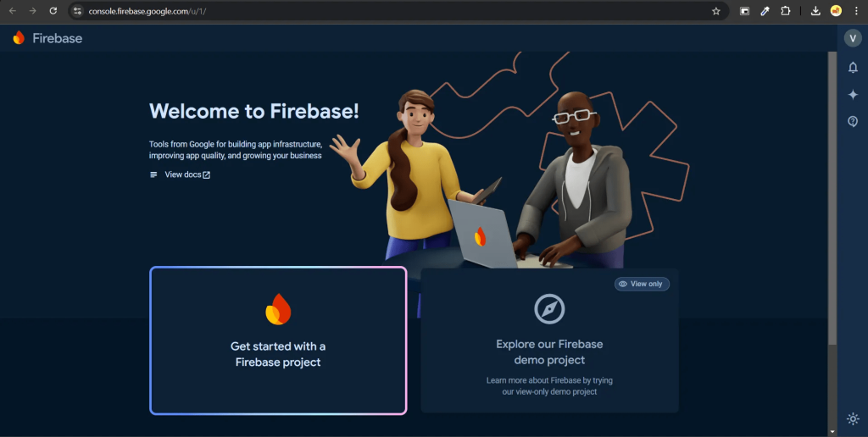
Task: Open the browser downloads icon
Action: [815, 11]
